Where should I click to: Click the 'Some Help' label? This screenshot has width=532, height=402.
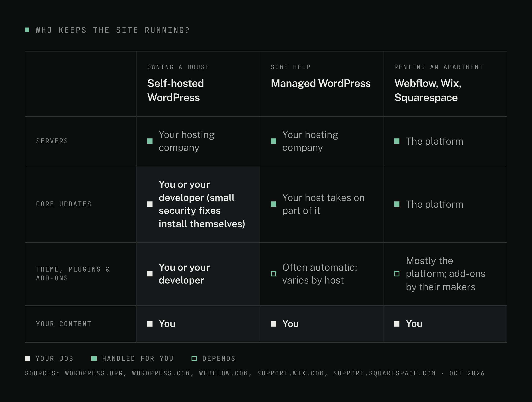[291, 67]
